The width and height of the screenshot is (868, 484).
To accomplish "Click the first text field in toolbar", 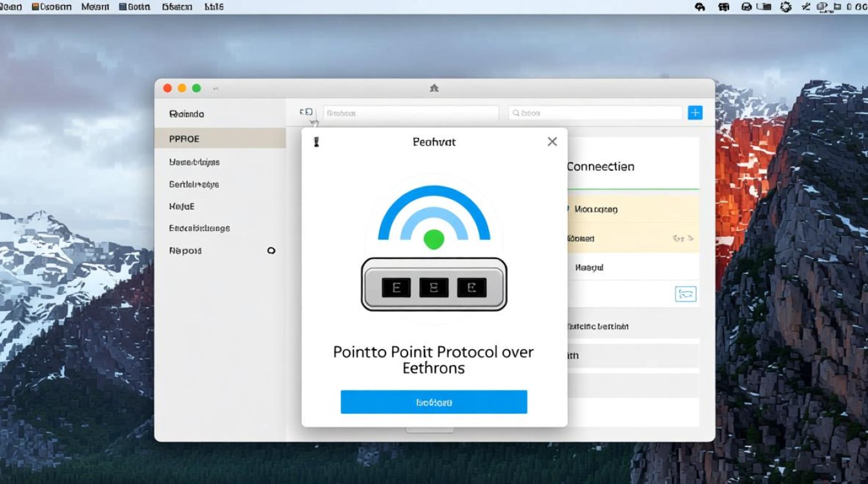I will pyautogui.click(x=411, y=113).
